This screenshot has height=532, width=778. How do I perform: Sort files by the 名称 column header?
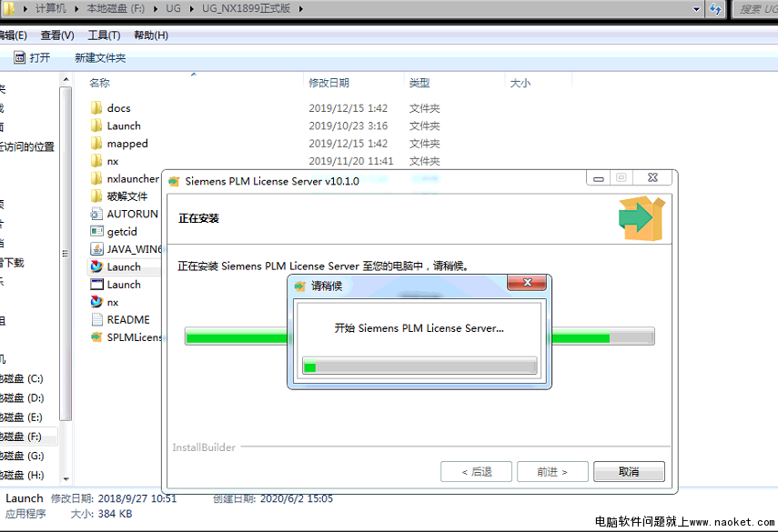click(x=100, y=83)
